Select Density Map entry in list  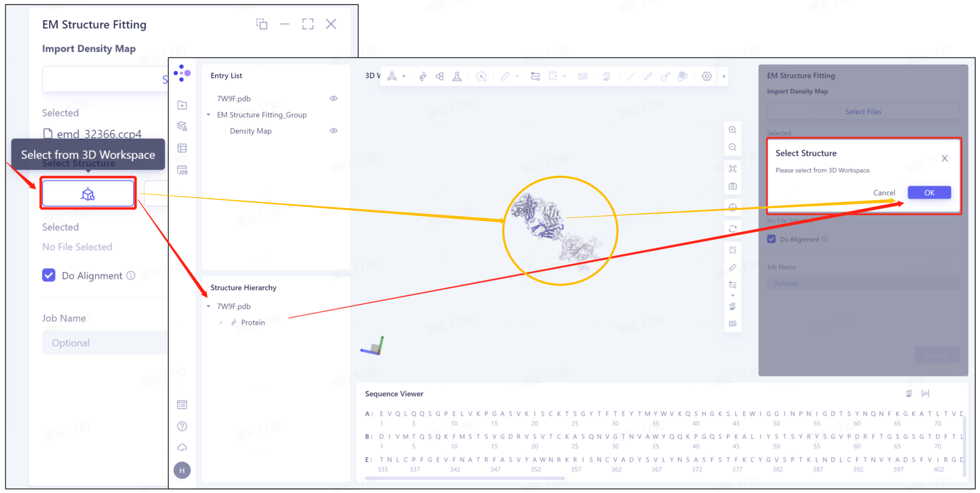point(250,131)
